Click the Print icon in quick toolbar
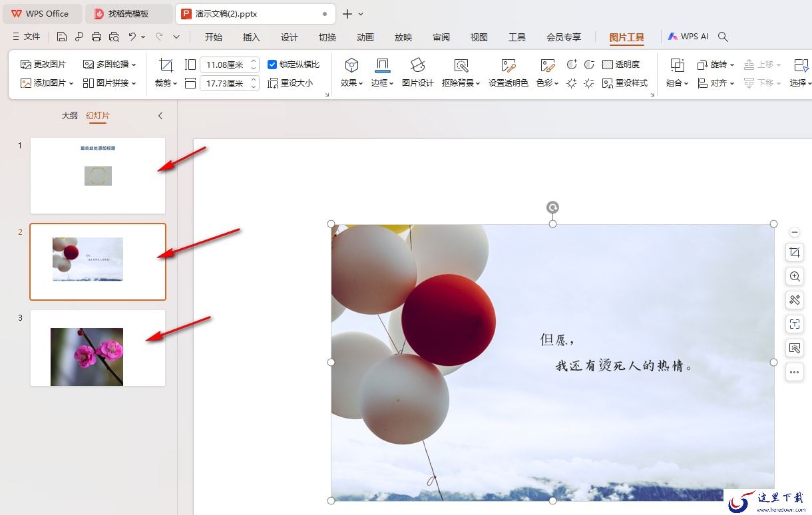The height and width of the screenshot is (515, 812). pos(97,37)
